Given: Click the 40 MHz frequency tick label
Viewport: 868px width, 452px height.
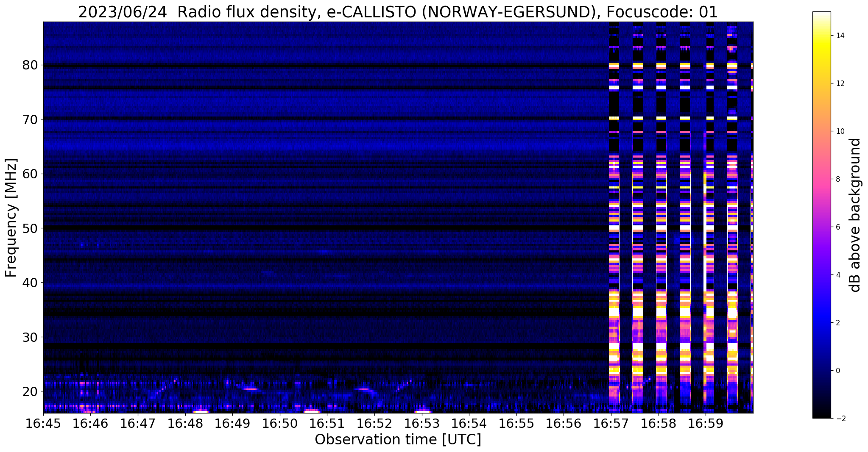Looking at the screenshot, I should (x=31, y=283).
